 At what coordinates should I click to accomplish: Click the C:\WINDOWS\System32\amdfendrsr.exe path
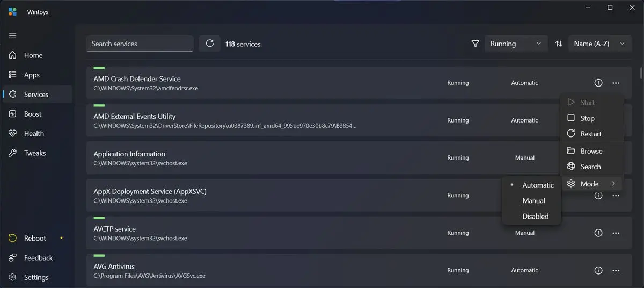click(145, 88)
